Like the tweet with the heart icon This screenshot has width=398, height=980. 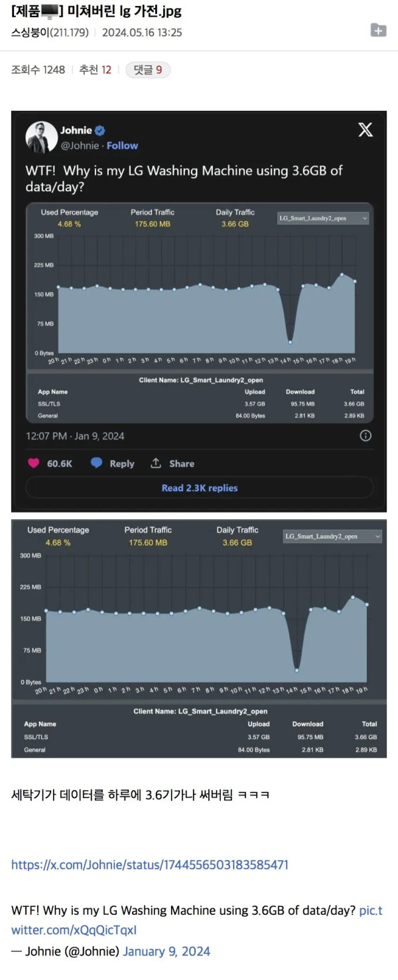click(x=33, y=463)
